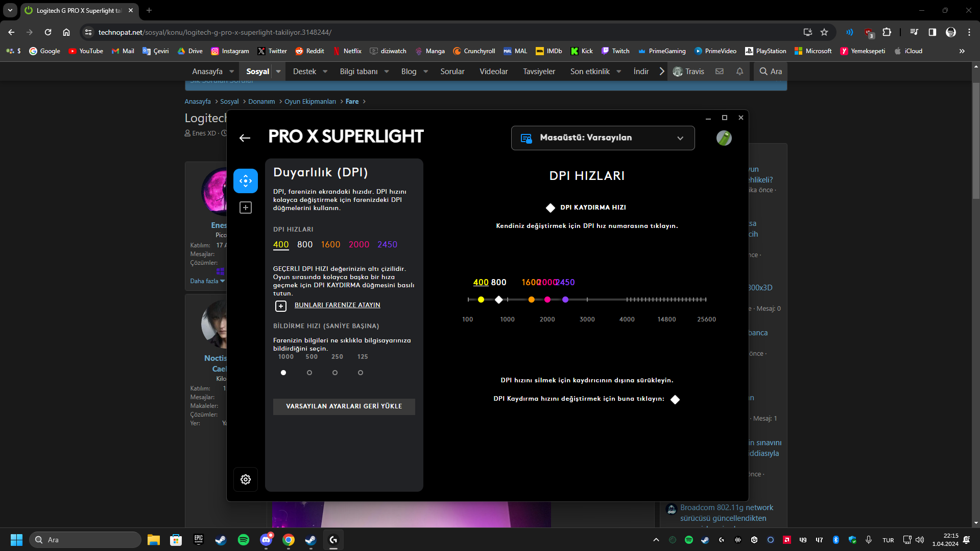Show more bookmarks with double chevron
Image resolution: width=980 pixels, height=551 pixels.
click(x=962, y=51)
